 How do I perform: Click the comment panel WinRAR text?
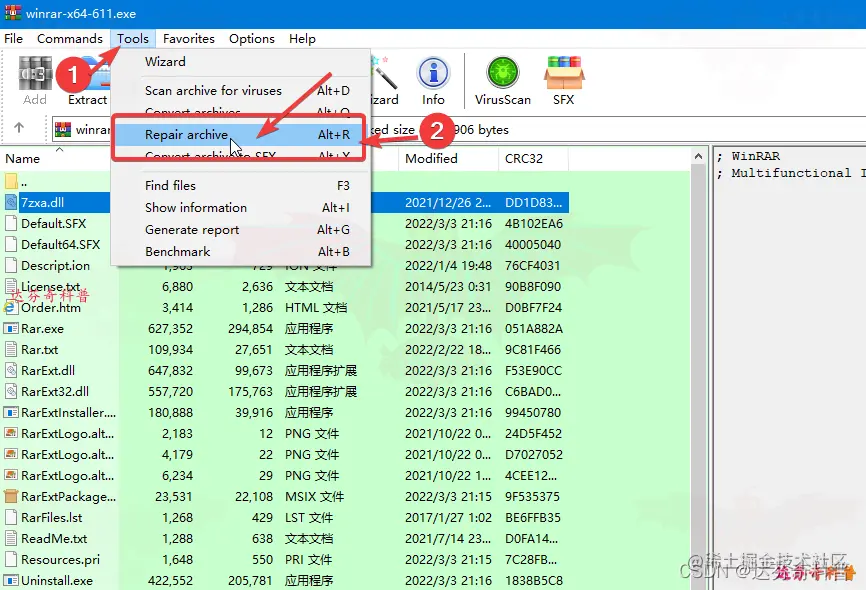(756, 156)
